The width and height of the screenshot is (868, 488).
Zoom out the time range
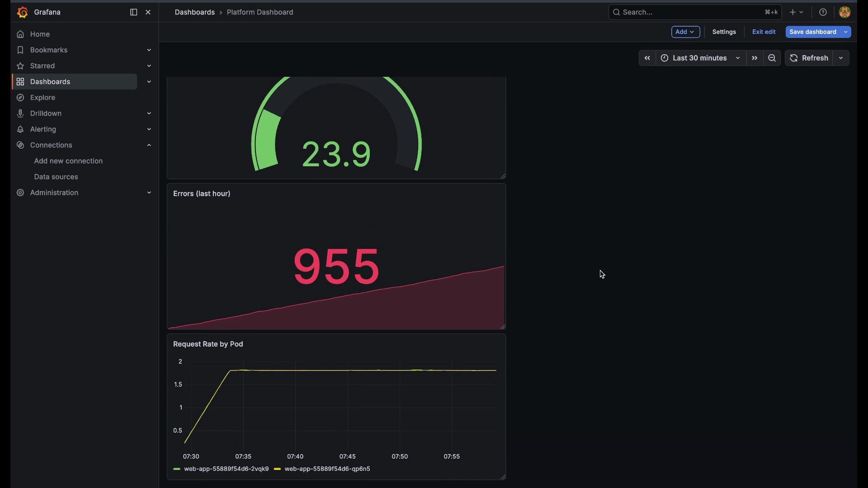click(773, 58)
